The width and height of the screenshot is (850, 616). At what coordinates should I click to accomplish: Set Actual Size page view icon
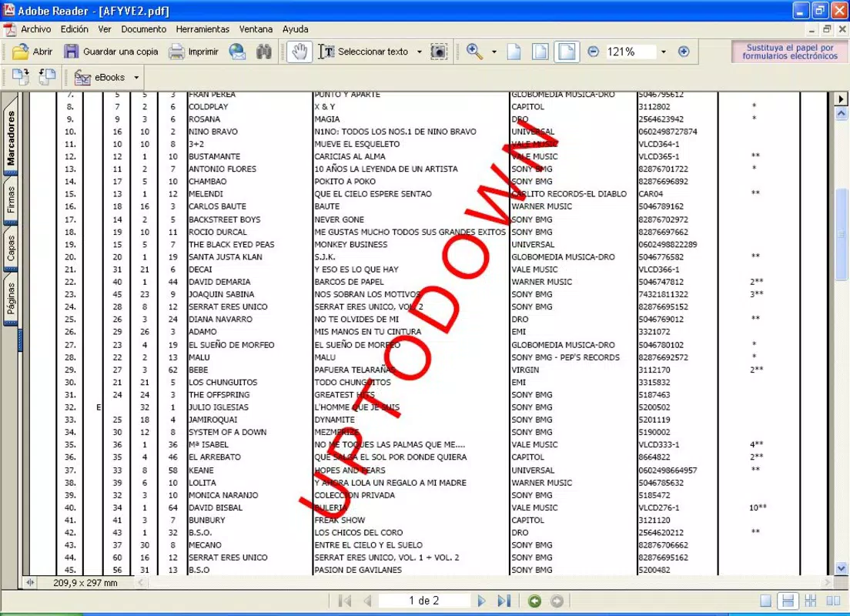(x=514, y=52)
